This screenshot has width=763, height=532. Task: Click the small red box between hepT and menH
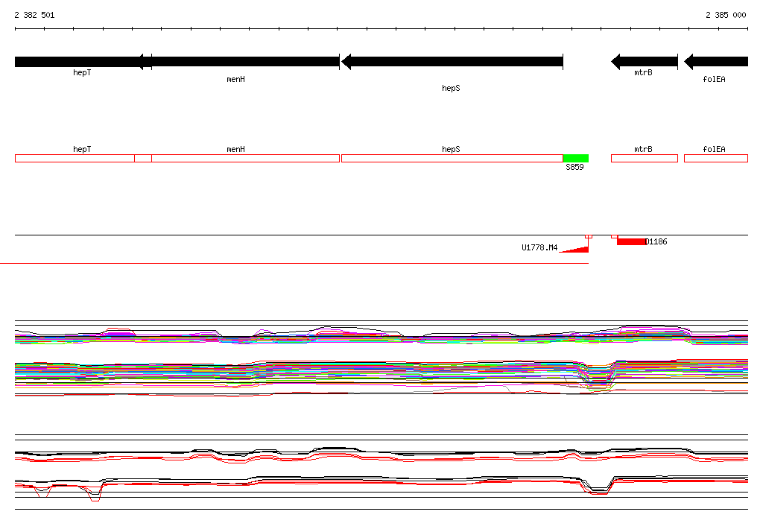(143, 158)
